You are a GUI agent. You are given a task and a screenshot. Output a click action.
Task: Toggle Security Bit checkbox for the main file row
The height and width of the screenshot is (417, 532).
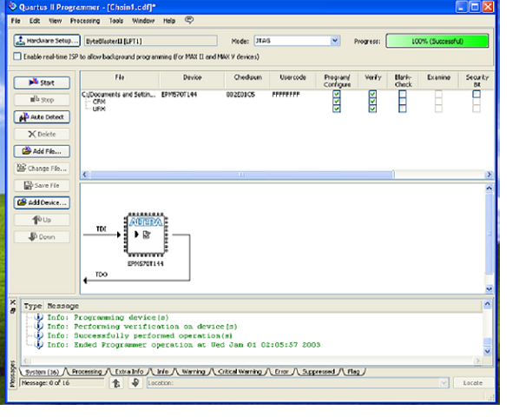476,94
